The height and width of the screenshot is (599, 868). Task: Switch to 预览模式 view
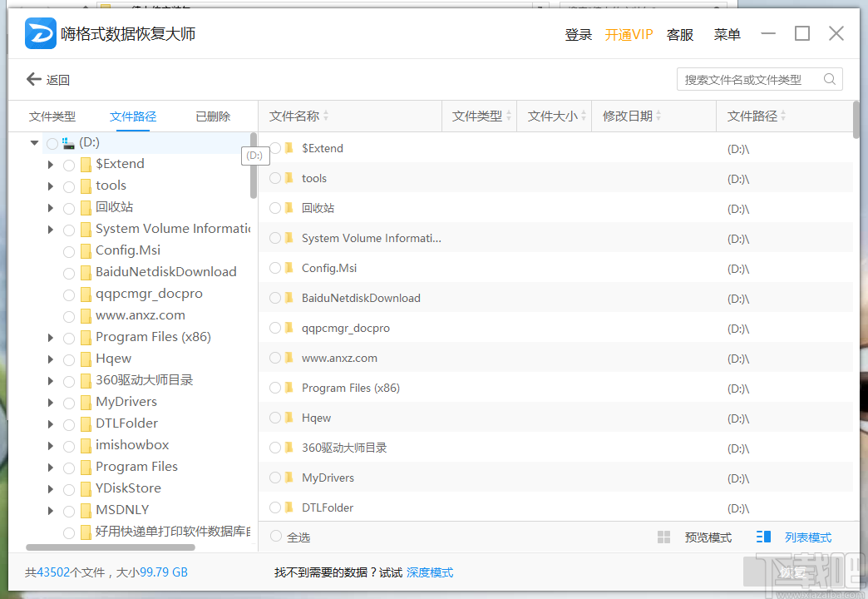708,537
